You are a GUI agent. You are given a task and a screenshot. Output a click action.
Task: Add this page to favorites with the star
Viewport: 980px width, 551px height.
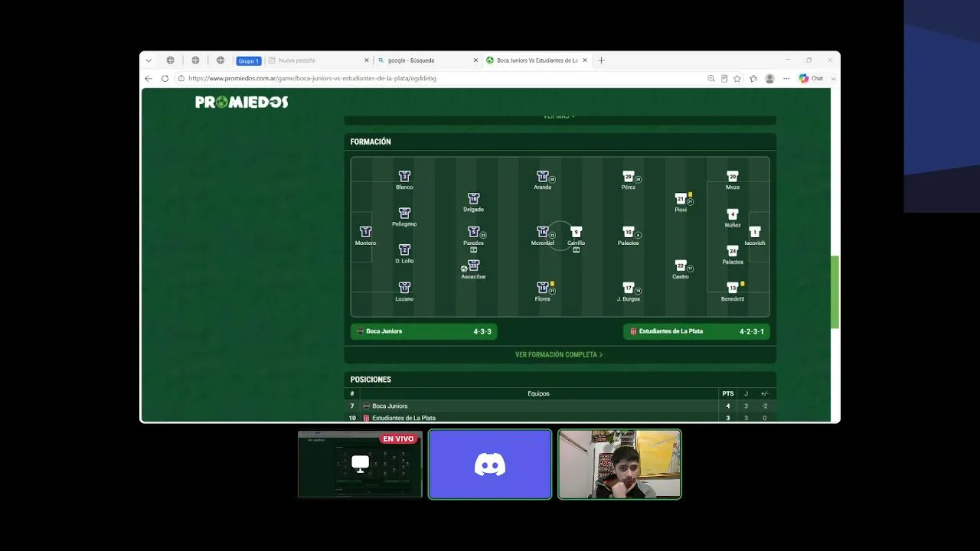click(737, 78)
